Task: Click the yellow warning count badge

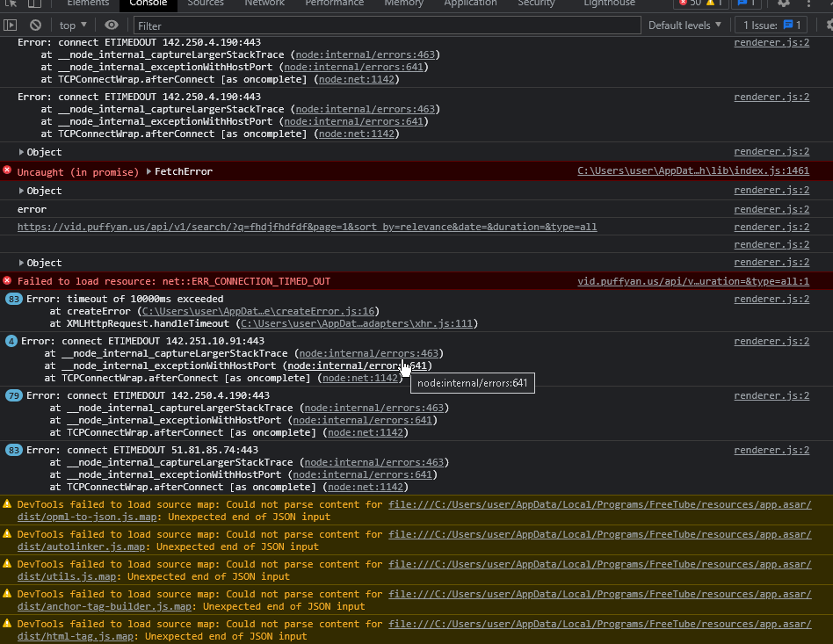Action: click(714, 3)
